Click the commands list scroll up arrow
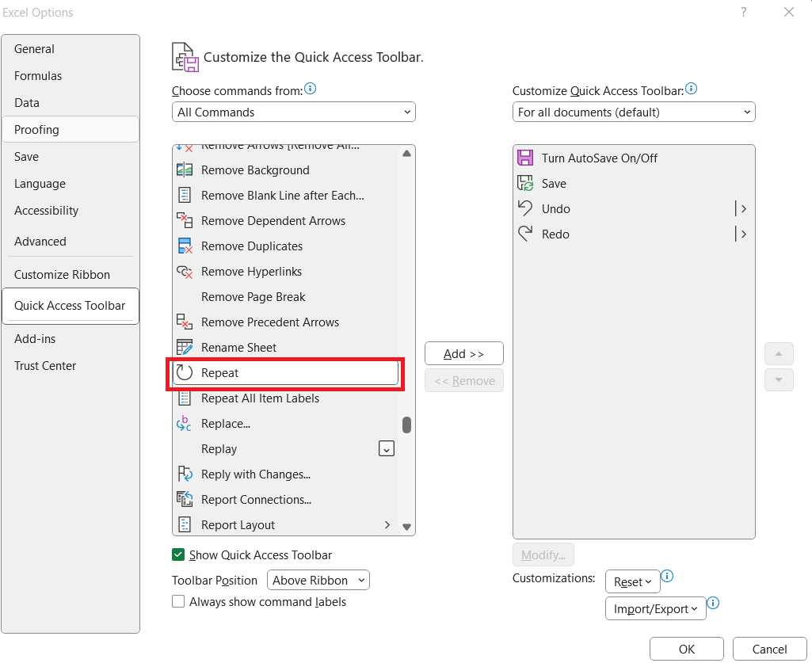 click(406, 154)
